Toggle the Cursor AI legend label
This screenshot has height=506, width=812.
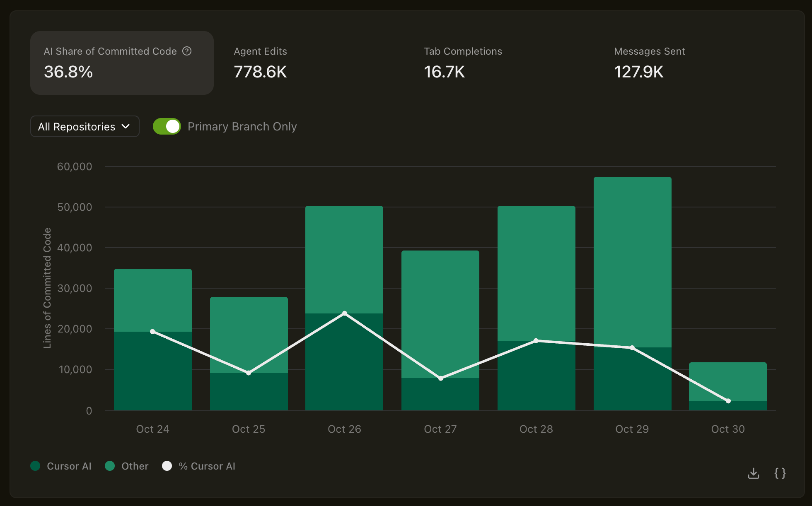[x=69, y=466]
